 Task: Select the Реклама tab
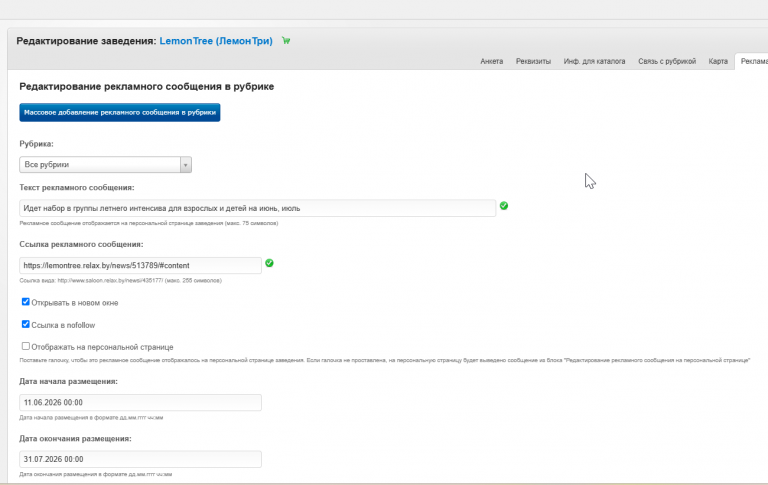[752, 61]
